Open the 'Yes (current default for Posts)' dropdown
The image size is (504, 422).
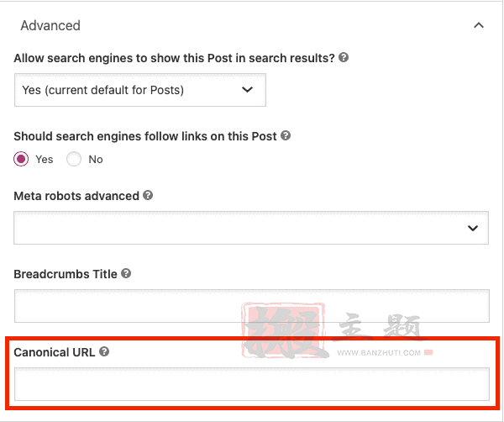click(140, 90)
